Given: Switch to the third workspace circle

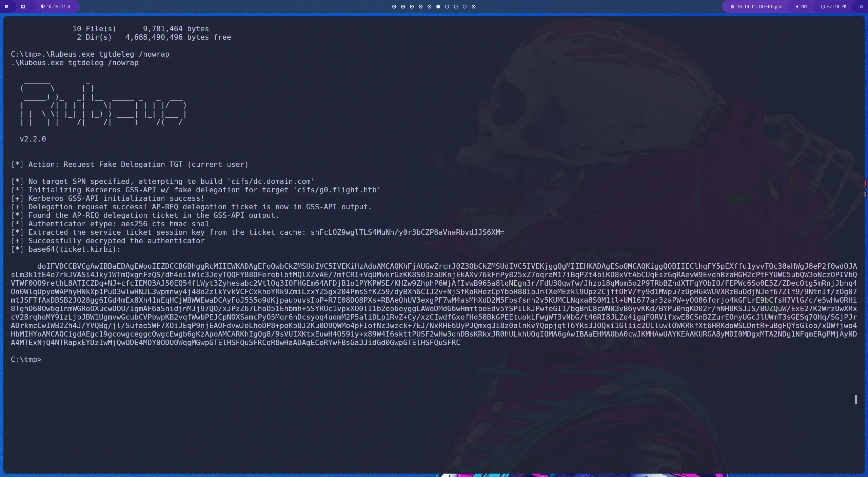Looking at the screenshot, I should (x=412, y=6).
